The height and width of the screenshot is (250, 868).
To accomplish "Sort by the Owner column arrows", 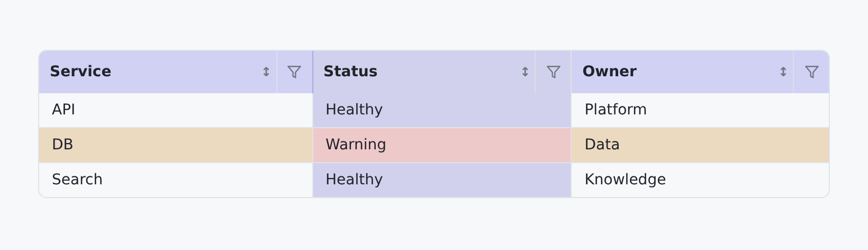I will pyautogui.click(x=783, y=72).
